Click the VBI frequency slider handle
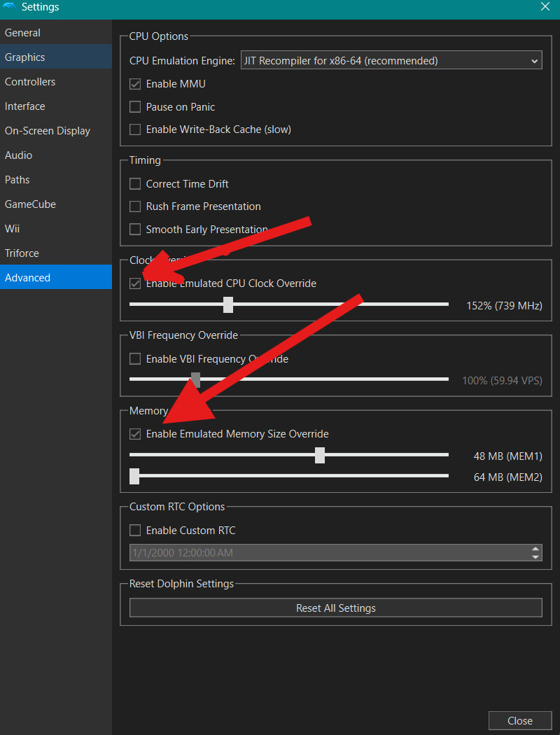This screenshot has width=560, height=735. tap(196, 379)
